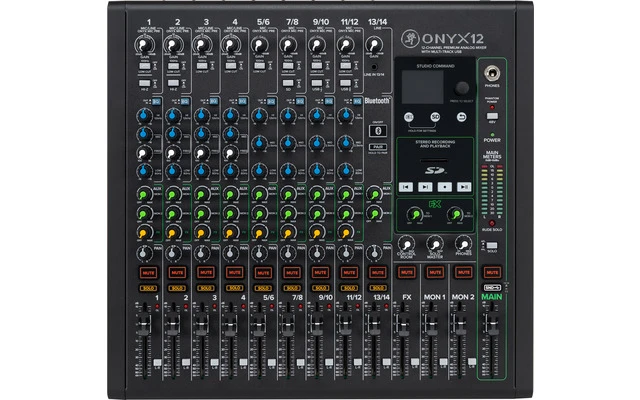The width and height of the screenshot is (640, 400).
Task: Click the channel 13/14 gain knob
Action: [x=374, y=45]
